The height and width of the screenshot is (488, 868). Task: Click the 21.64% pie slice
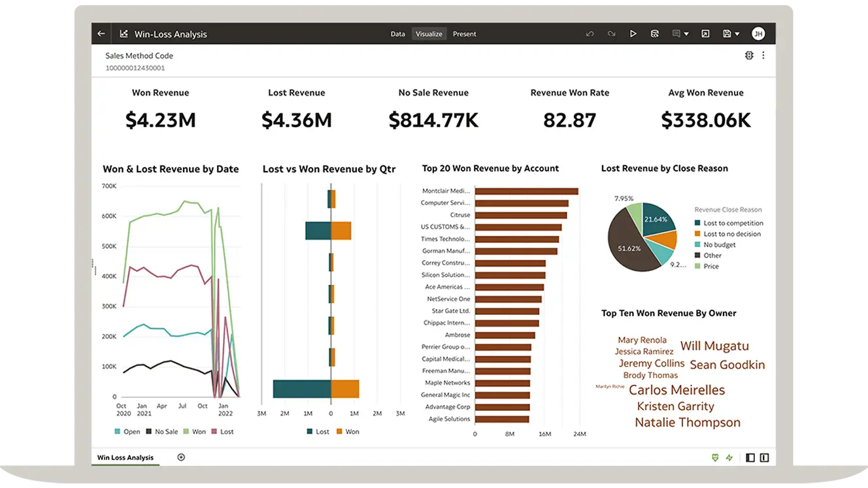pyautogui.click(x=658, y=219)
